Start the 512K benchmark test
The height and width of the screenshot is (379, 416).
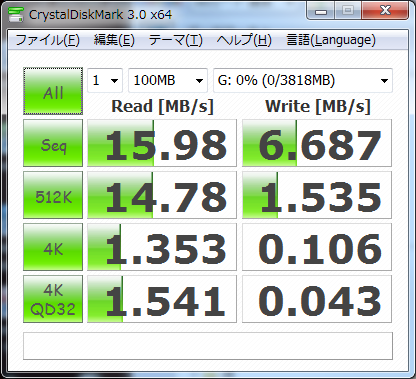(x=53, y=195)
